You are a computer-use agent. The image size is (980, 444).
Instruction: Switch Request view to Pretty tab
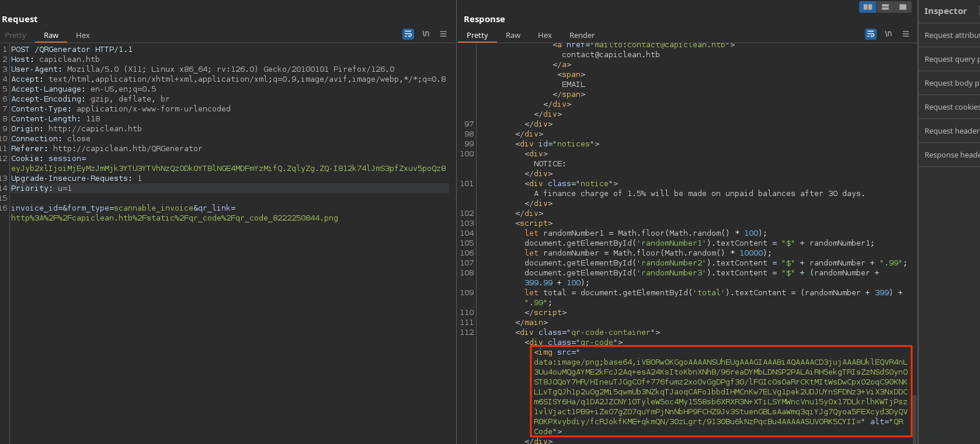click(15, 36)
